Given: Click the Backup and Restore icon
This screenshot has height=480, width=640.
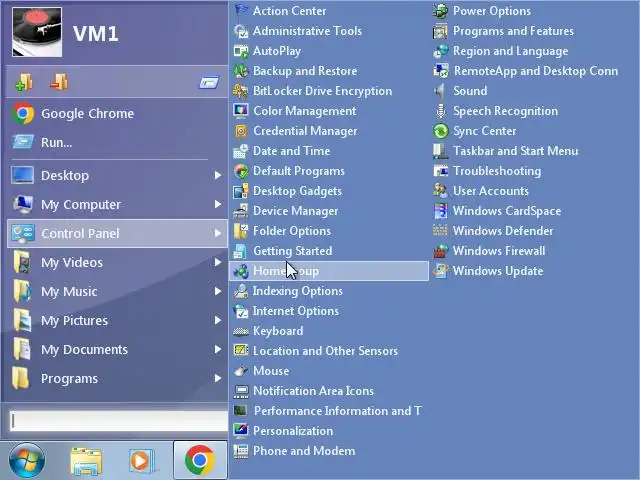Looking at the screenshot, I should (241, 71).
